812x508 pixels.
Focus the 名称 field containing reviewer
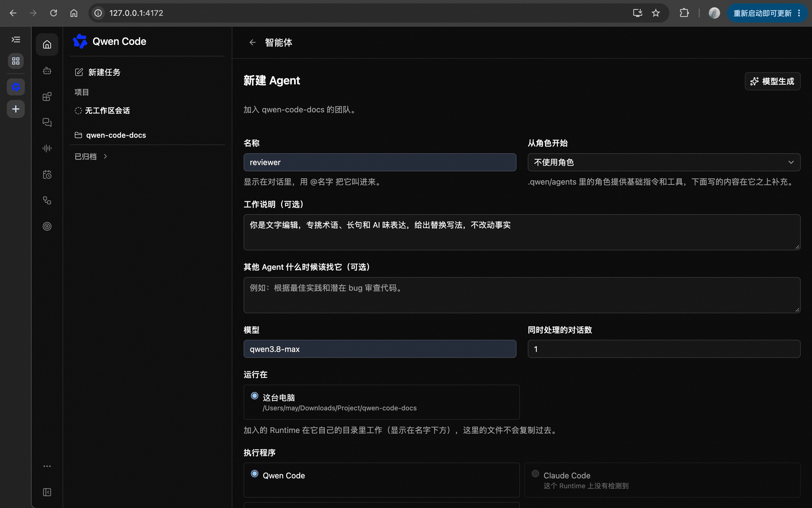pos(380,162)
